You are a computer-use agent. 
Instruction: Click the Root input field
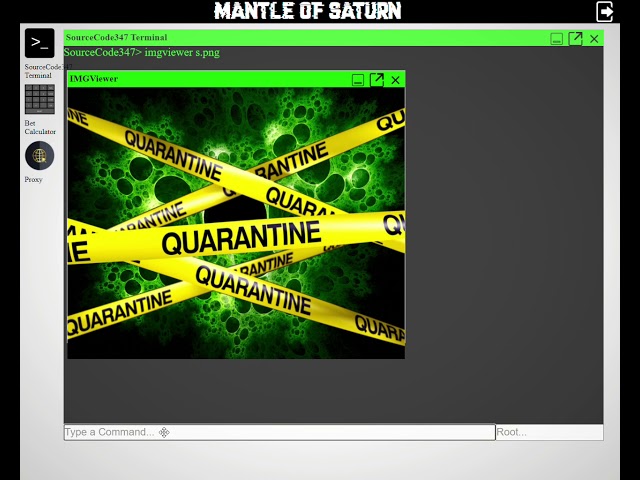(549, 432)
